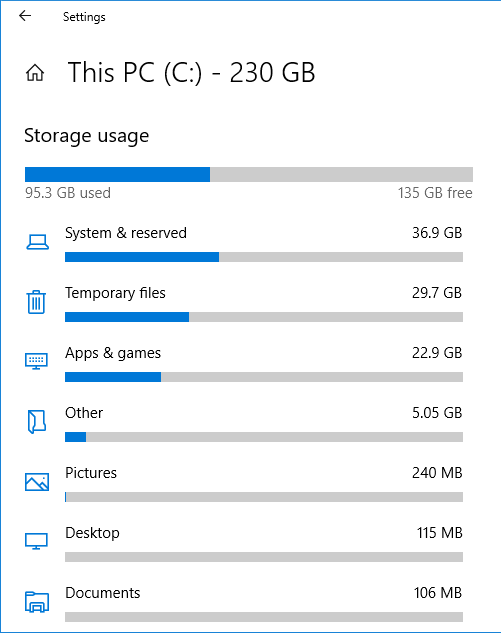The width and height of the screenshot is (501, 633).
Task: Click the Other folder icon
Action: [36, 421]
